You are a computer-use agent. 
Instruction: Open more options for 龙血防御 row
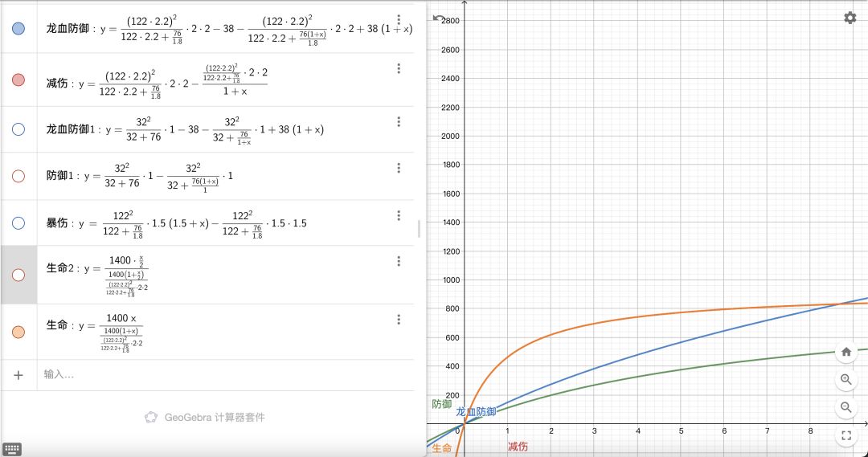[399, 20]
